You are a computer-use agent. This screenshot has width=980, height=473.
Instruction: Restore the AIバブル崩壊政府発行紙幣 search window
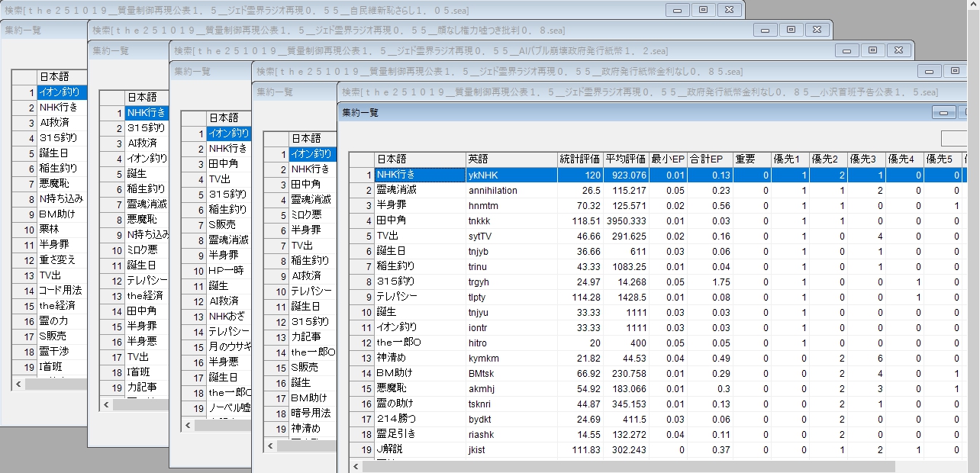point(872,50)
